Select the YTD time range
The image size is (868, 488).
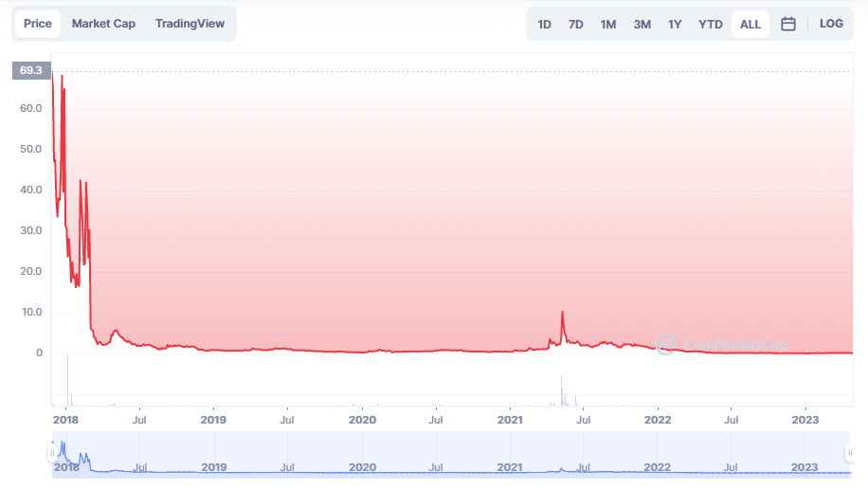711,25
